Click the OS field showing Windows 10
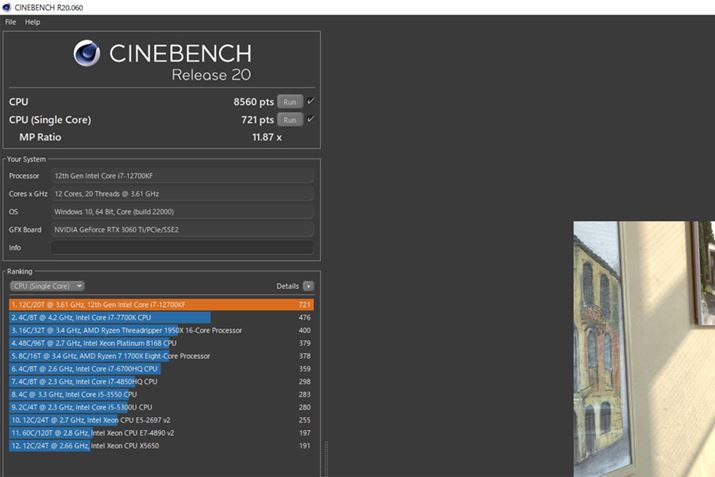The height and width of the screenshot is (477, 715). click(x=182, y=212)
